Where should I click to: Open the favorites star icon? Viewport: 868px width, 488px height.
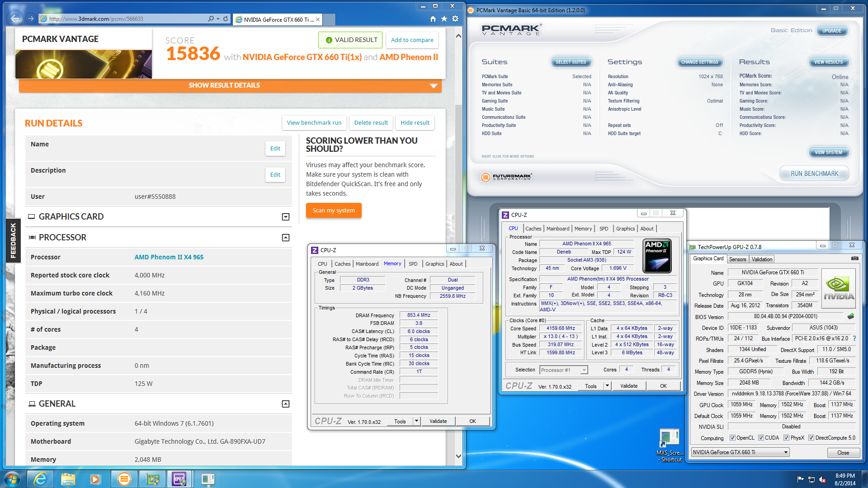pos(444,19)
